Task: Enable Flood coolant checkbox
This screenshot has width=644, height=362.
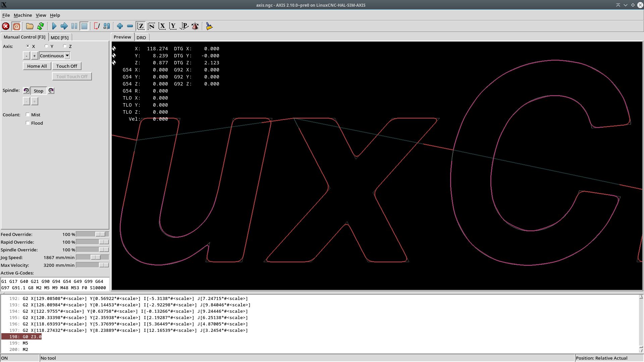Action: [28, 123]
